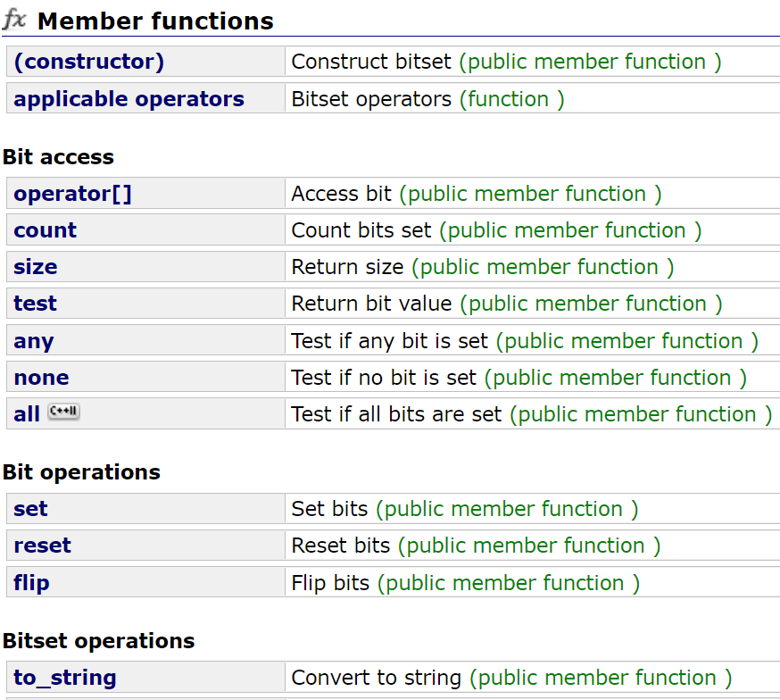
Task: Click the Bit access section heading
Action: click(x=59, y=157)
